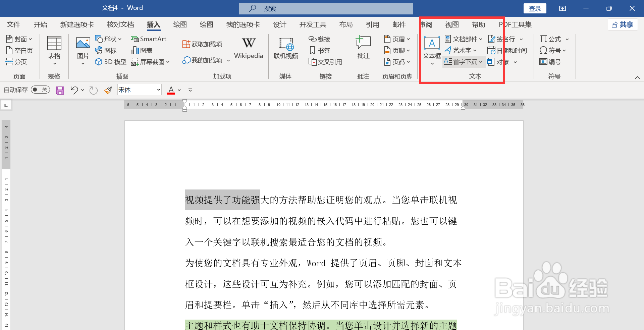The width and height of the screenshot is (644, 330).
Task: Open the font name box (宋体)
Action: (139, 90)
